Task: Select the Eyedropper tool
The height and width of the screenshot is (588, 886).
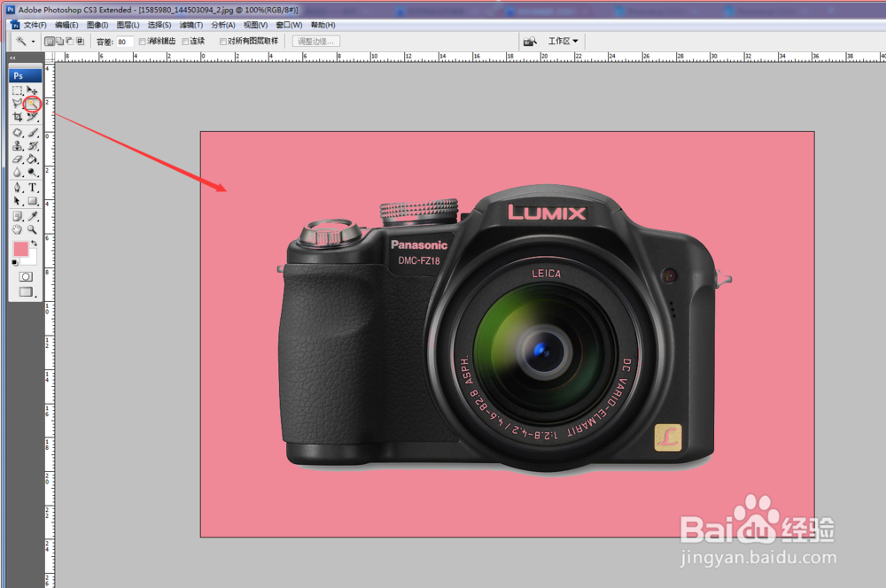Action: point(32,216)
